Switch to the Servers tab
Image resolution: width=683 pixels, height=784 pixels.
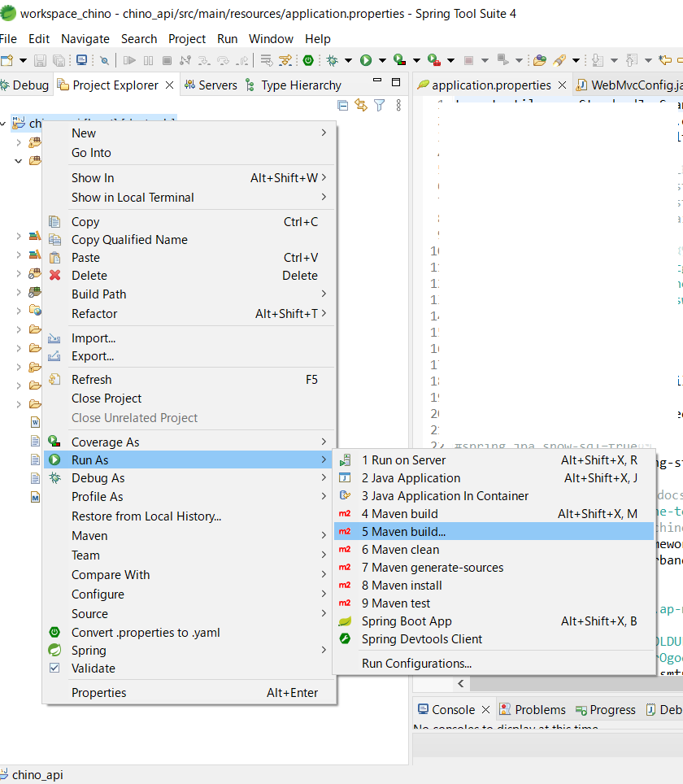pos(217,85)
